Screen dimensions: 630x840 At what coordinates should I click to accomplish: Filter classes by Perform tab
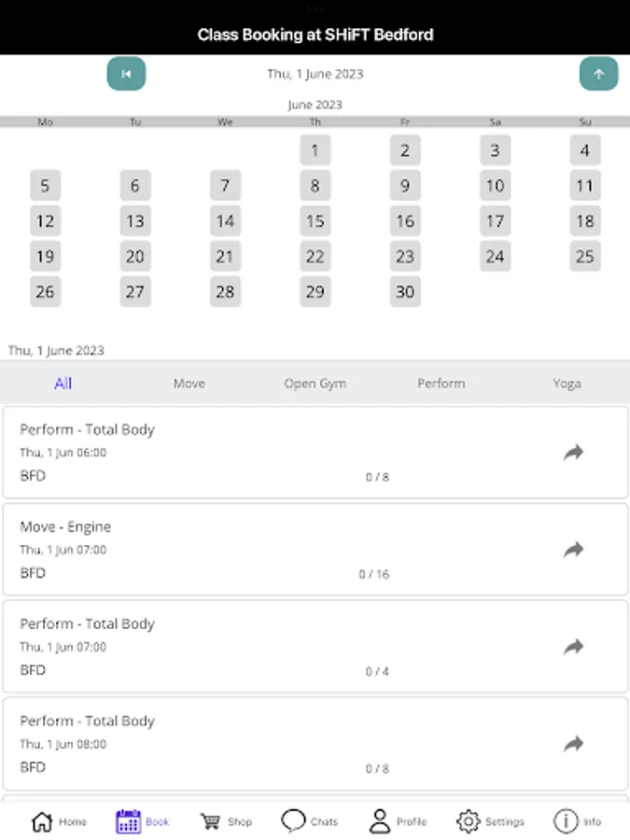coord(441,384)
